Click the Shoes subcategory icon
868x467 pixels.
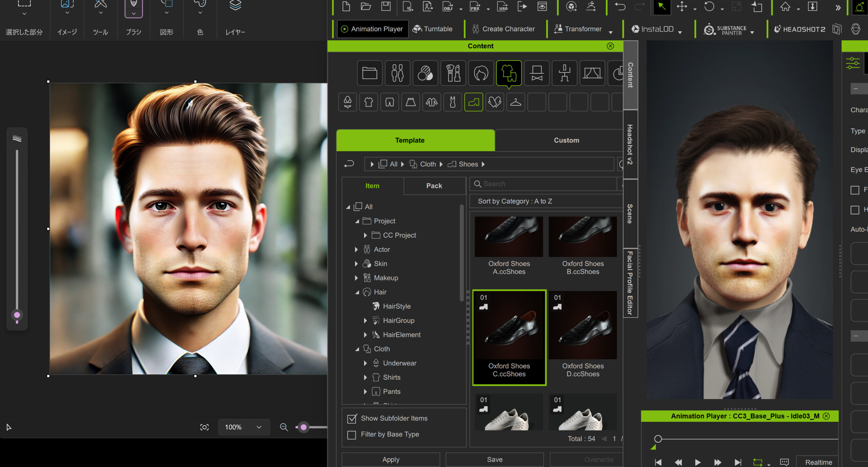click(x=473, y=102)
